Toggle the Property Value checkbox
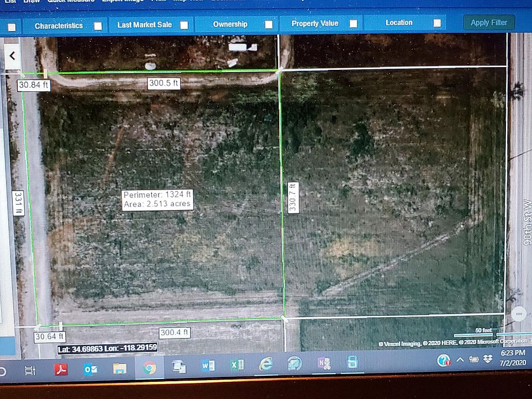This screenshot has height=399, width=532. pos(353,23)
